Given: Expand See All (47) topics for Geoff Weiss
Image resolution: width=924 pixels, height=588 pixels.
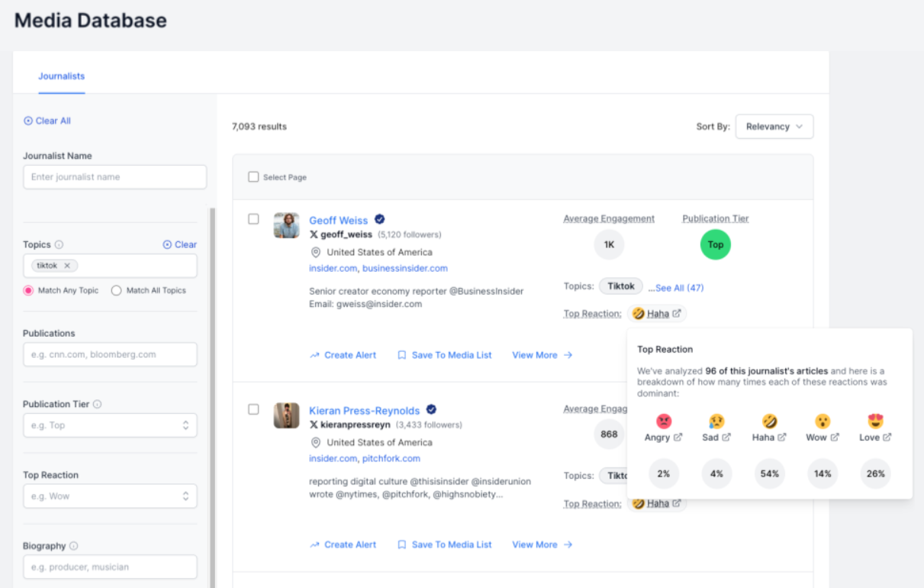Looking at the screenshot, I should click(679, 288).
